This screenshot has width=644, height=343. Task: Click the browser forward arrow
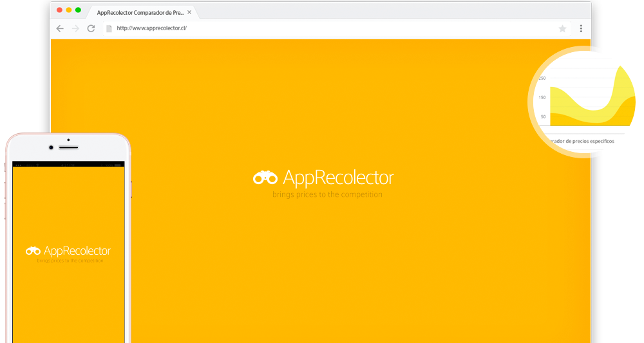pyautogui.click(x=75, y=28)
